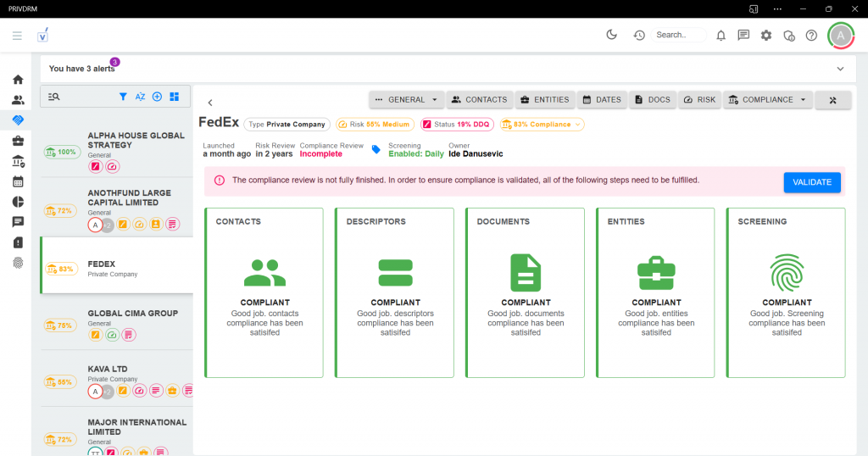
Task: Click the filter funnel icon in list toolbar
Action: (123, 97)
